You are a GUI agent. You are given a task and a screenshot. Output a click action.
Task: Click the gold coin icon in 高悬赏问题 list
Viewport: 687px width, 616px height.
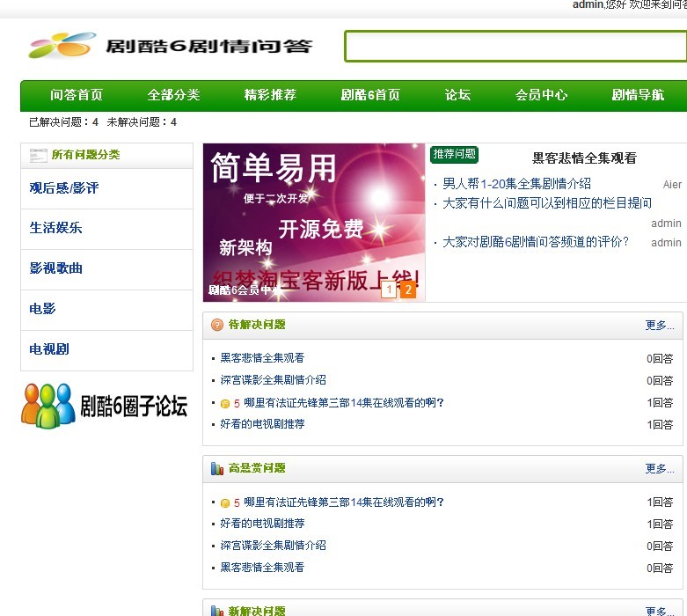click(x=225, y=503)
